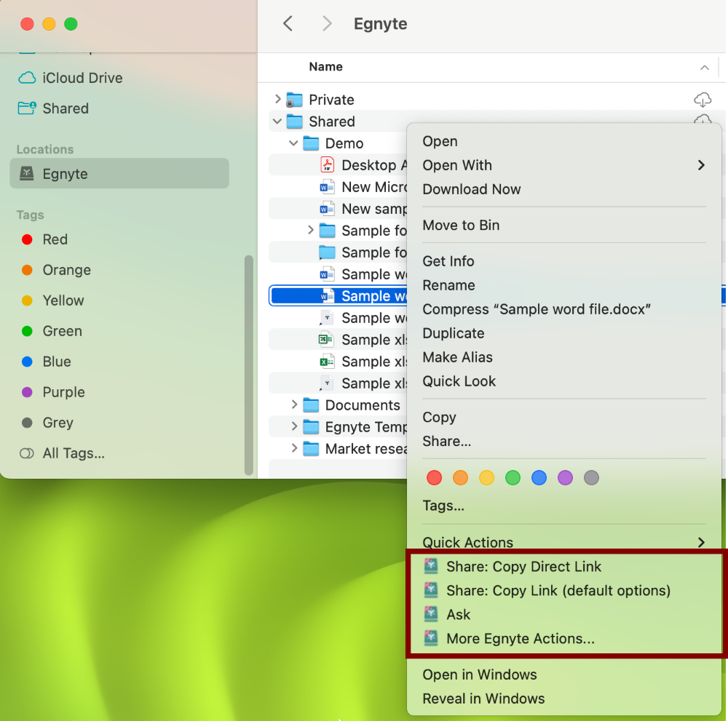
Task: Go back with the left arrow toolbar button
Action: [288, 23]
